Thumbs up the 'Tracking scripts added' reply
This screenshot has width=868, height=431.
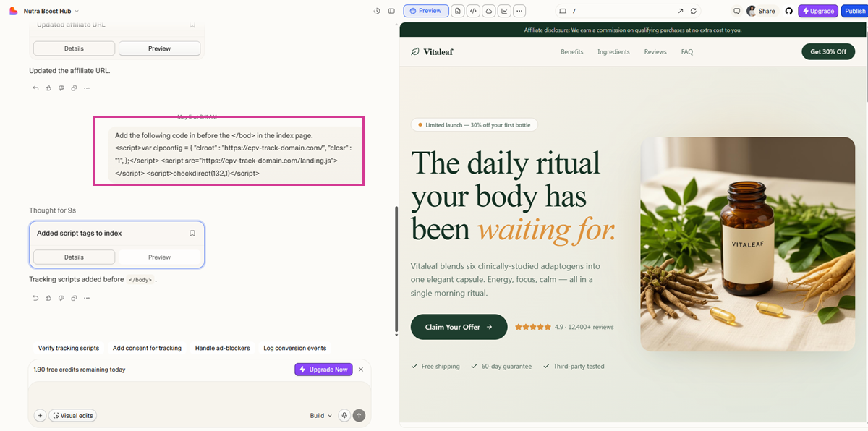[x=48, y=298]
